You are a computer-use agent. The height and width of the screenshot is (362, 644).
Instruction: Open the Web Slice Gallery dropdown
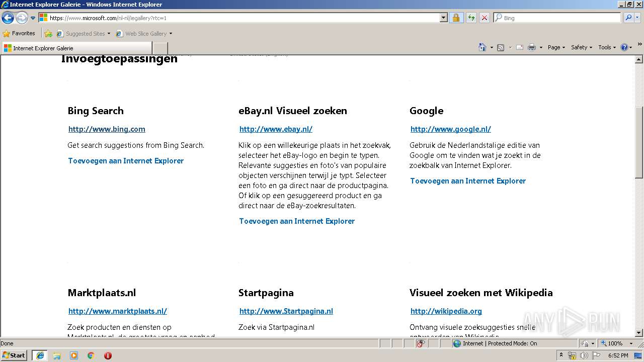point(144,34)
